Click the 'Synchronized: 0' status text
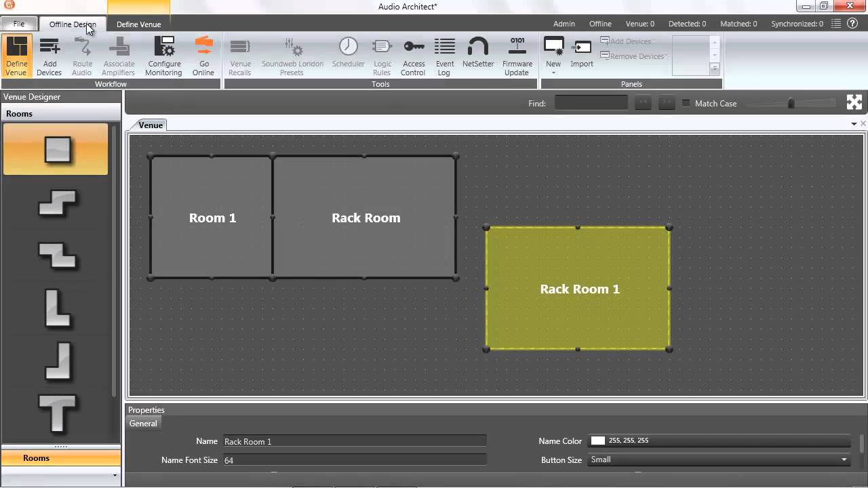 (797, 24)
